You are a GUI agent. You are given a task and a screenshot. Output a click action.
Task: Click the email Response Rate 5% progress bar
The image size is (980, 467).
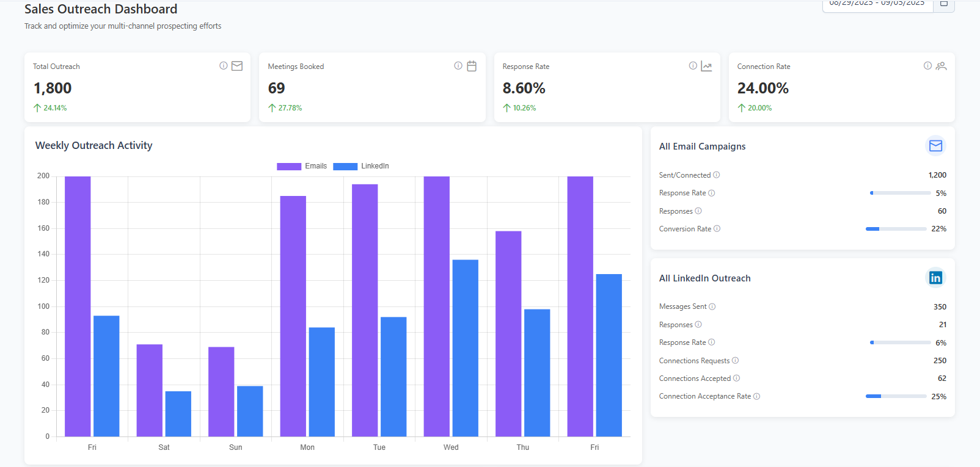[x=900, y=193]
